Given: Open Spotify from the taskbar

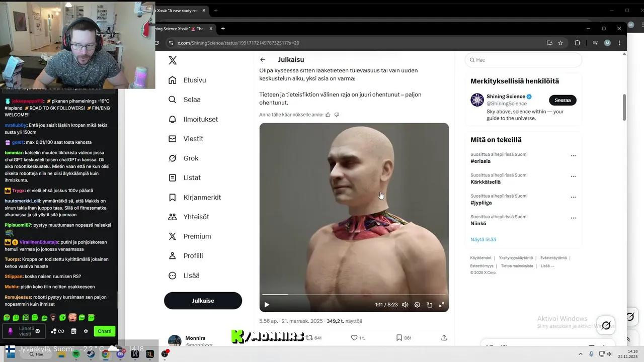Looking at the screenshot, I should [76, 354].
